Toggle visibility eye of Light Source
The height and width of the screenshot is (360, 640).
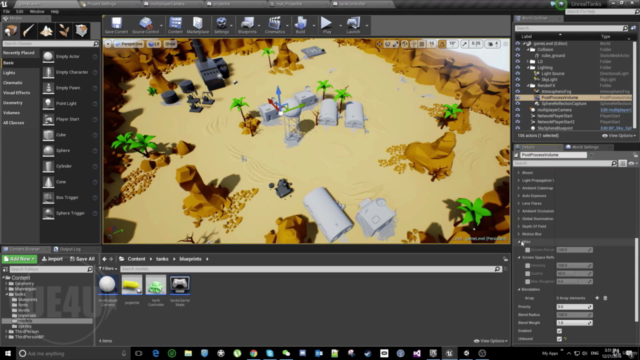pos(518,73)
